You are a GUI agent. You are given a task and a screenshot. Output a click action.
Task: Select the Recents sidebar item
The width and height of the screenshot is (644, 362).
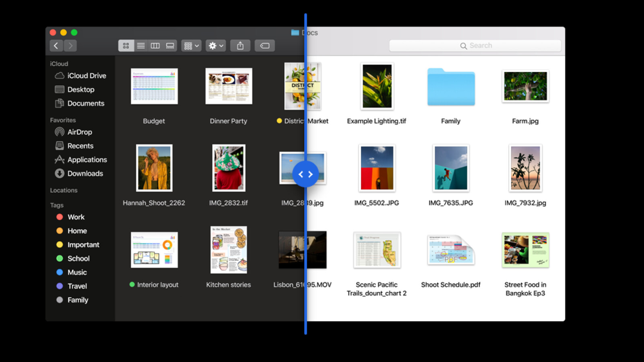pos(80,146)
